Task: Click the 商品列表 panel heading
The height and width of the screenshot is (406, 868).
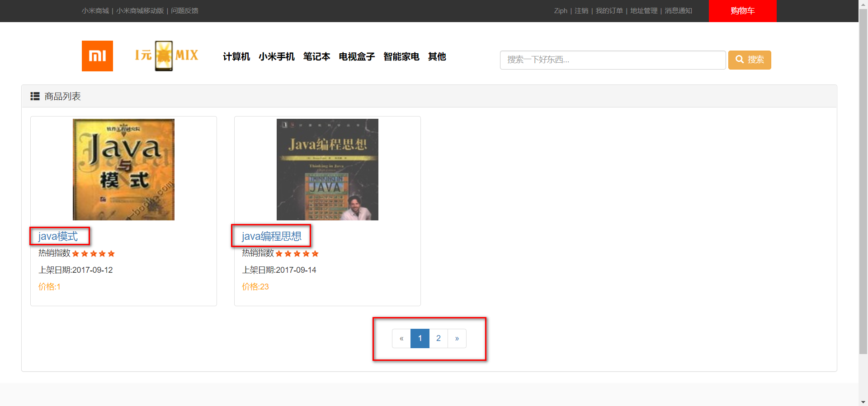Action: point(62,96)
